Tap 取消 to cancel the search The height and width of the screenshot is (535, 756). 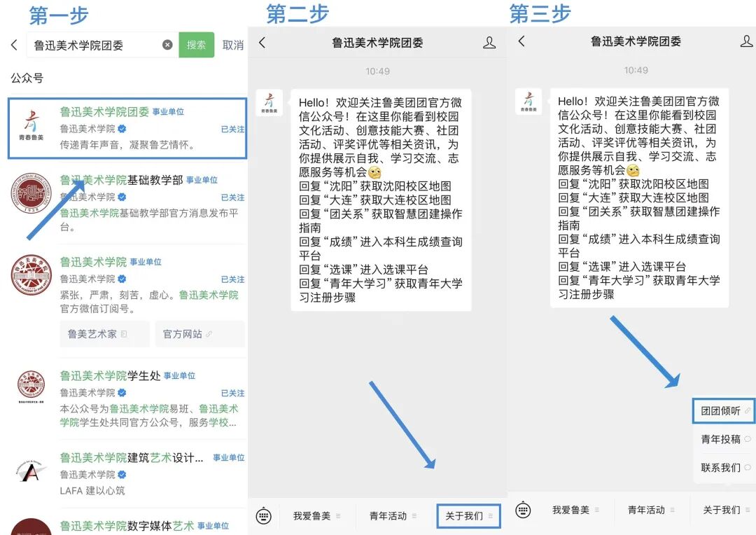pos(232,45)
